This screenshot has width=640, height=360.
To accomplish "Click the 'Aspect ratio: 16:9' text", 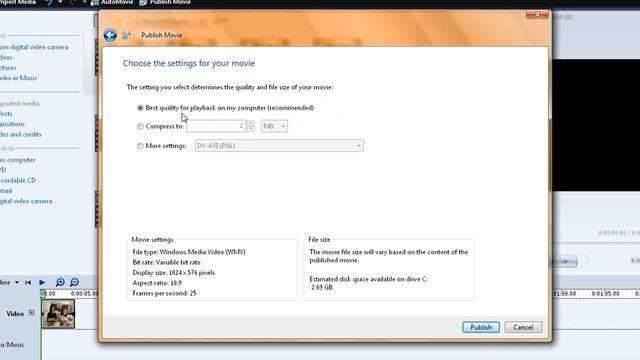I will [x=157, y=283].
